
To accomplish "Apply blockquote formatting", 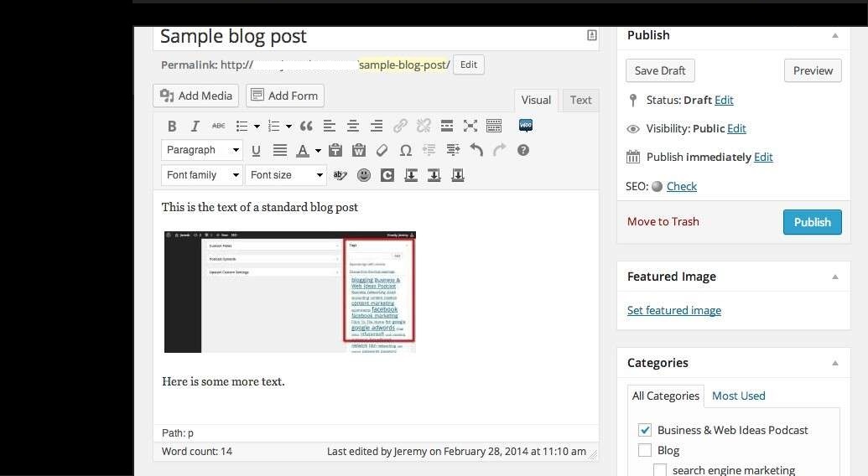I will [306, 126].
